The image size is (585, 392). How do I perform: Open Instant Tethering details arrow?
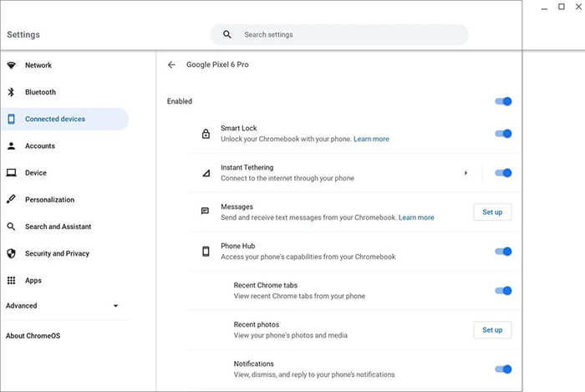point(465,173)
